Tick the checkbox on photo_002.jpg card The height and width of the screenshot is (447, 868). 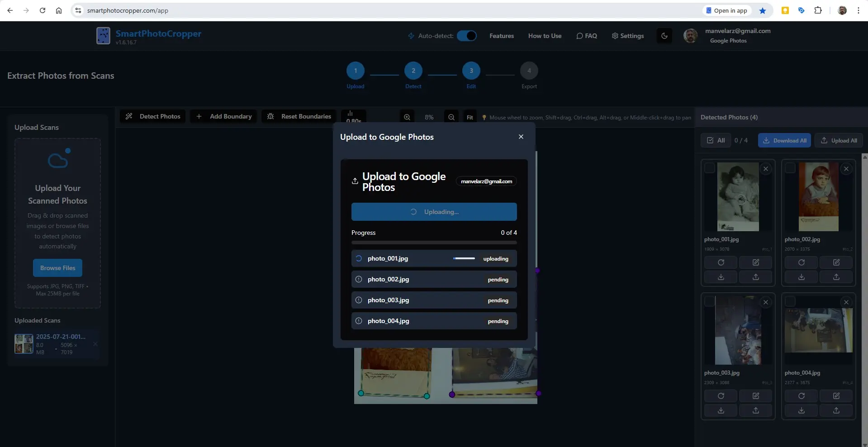coord(790,168)
